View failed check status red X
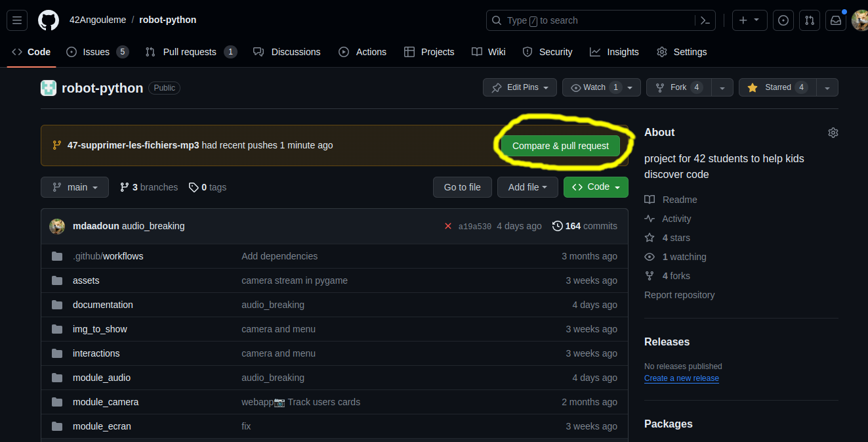 [448, 226]
